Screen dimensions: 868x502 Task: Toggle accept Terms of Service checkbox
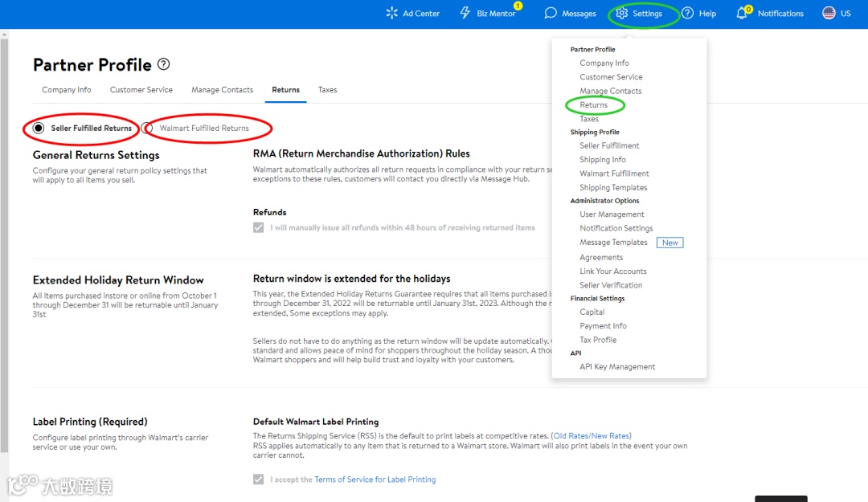click(259, 480)
